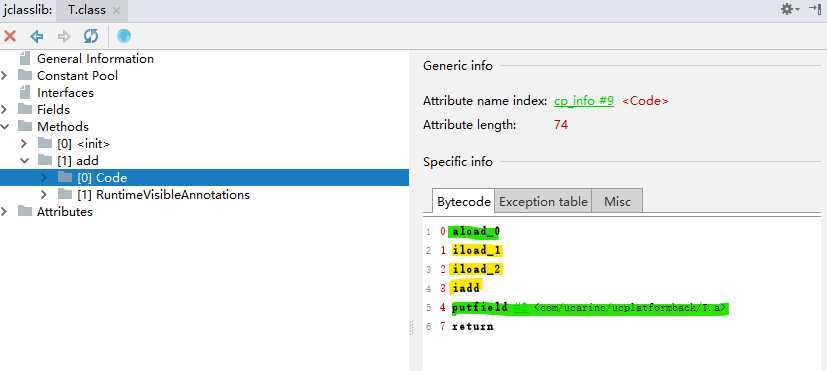Collapse the Methods tree node

(4, 127)
